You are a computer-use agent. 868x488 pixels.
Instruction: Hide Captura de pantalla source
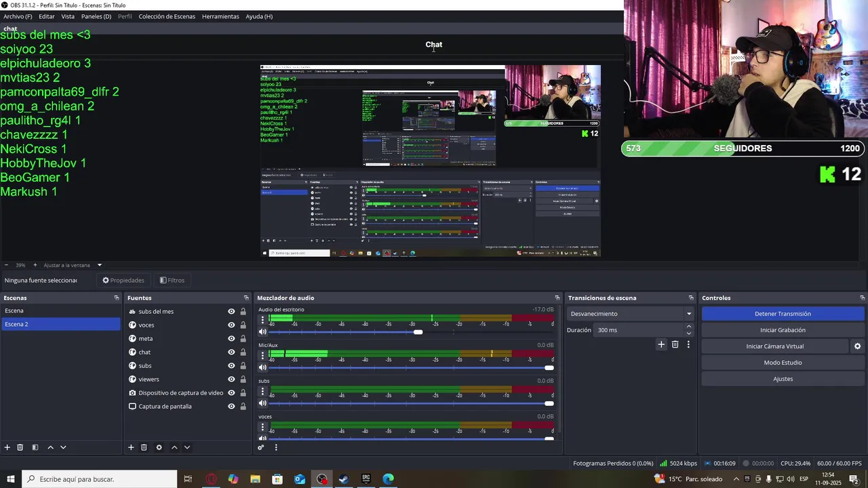coord(231,407)
